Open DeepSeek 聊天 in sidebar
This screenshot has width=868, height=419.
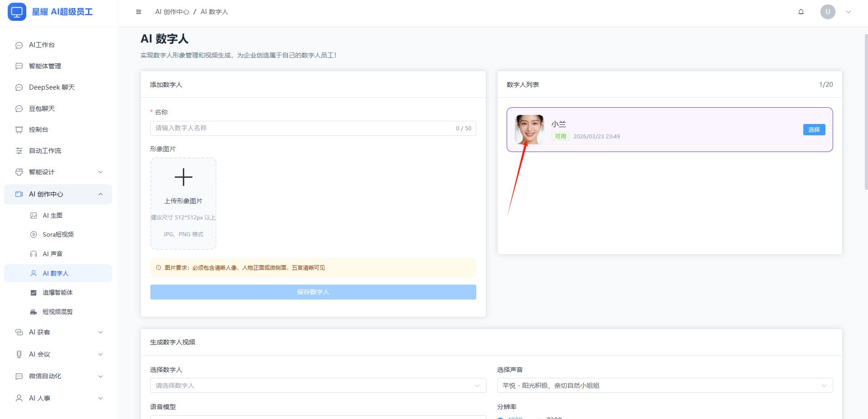pos(52,87)
